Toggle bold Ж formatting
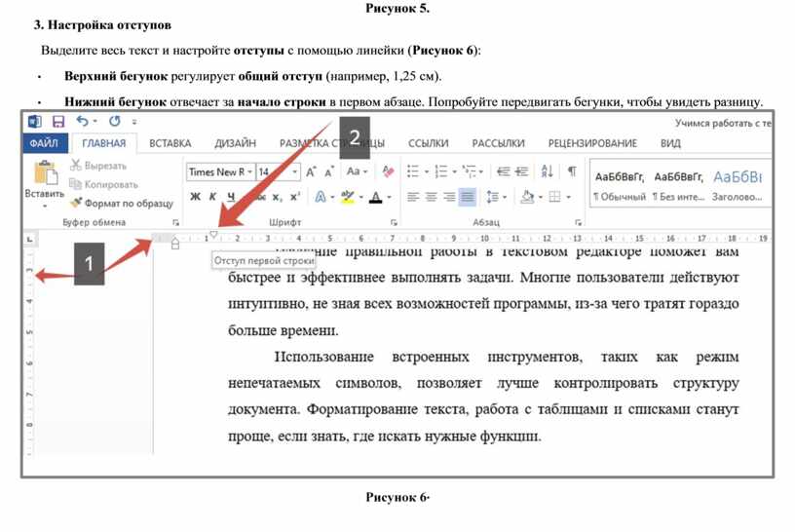 195,197
